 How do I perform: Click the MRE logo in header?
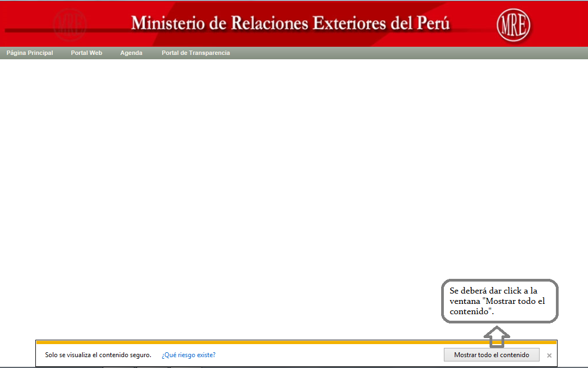pyautogui.click(x=513, y=25)
